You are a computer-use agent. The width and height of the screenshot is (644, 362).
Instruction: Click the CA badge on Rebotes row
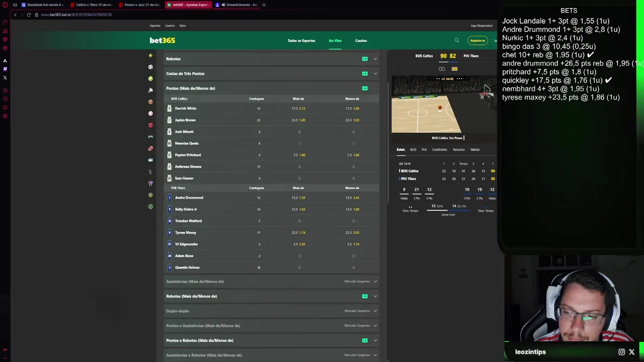point(365,59)
